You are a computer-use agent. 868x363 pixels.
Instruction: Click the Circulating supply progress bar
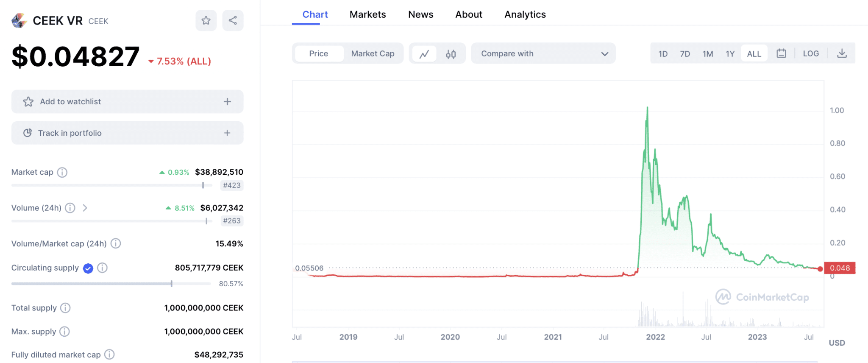pos(111,284)
